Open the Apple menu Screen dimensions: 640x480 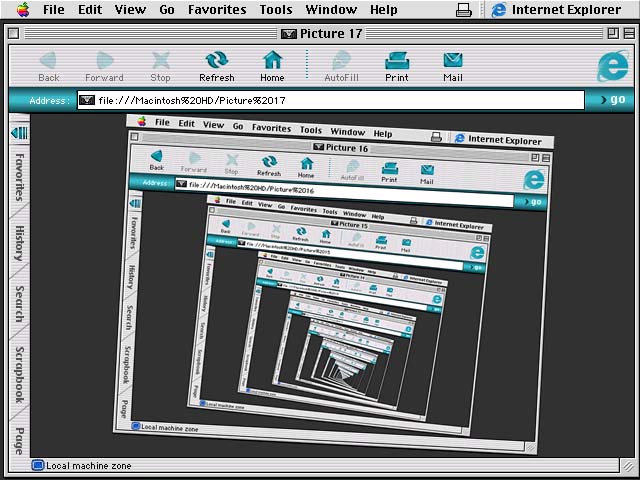pyautogui.click(x=23, y=9)
